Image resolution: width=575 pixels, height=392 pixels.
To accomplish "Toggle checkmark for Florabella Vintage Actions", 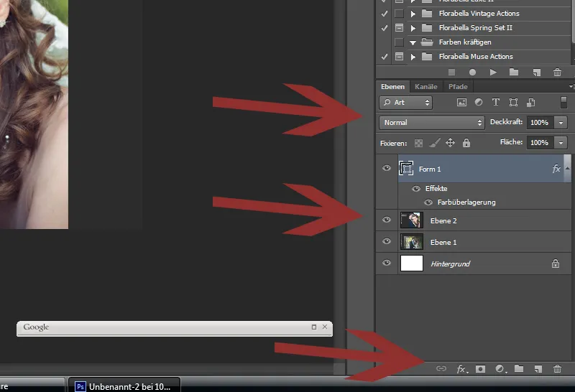I will click(384, 14).
